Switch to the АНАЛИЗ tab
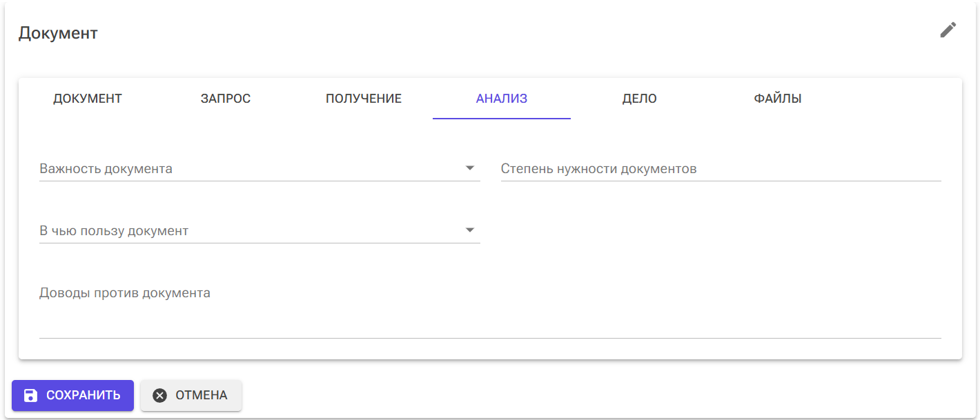This screenshot has width=980, height=420. pos(502,98)
